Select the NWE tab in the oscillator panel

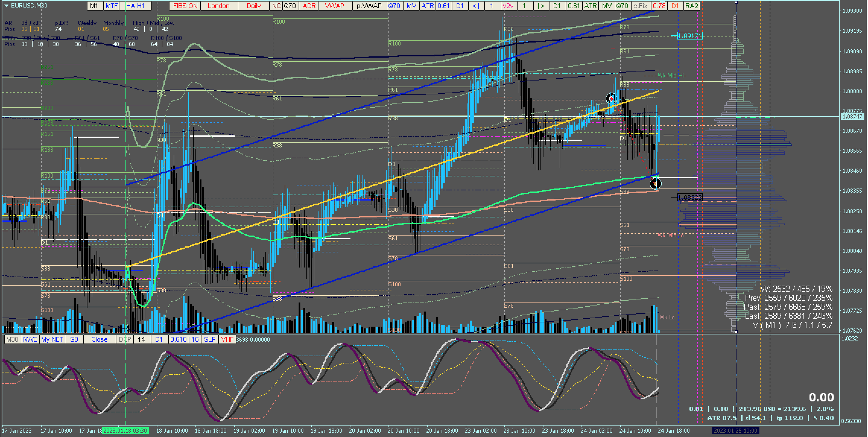point(30,339)
